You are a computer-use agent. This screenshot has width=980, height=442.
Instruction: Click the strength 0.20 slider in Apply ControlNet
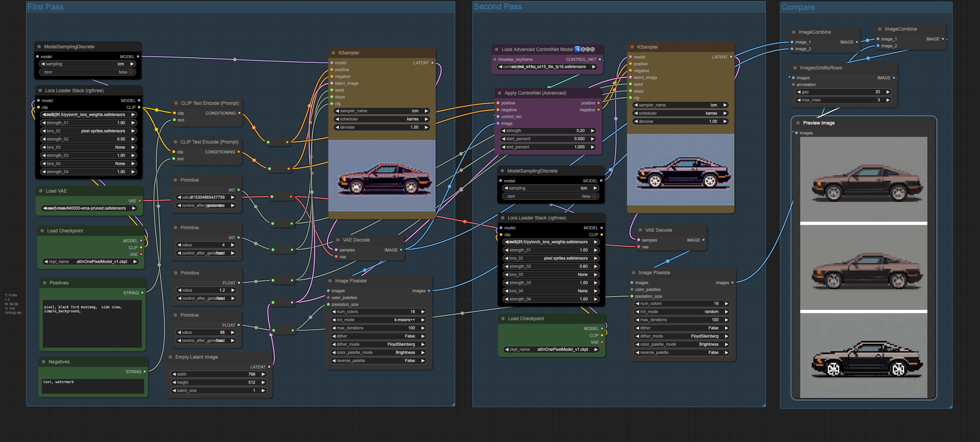coord(548,131)
